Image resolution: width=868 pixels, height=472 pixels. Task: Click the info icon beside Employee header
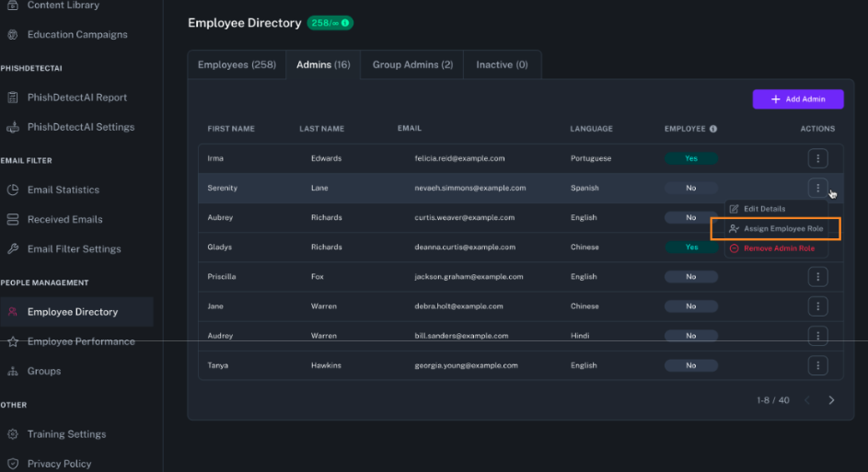pyautogui.click(x=713, y=129)
